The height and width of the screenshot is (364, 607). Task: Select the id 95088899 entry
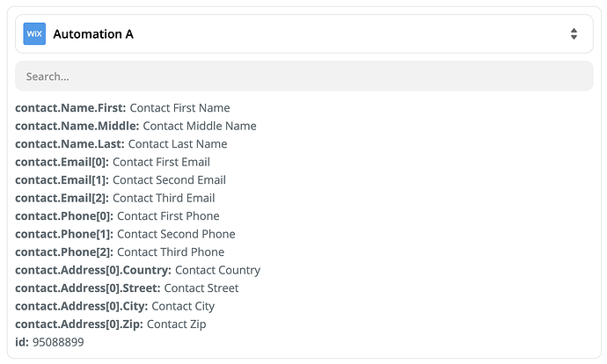[x=49, y=342]
